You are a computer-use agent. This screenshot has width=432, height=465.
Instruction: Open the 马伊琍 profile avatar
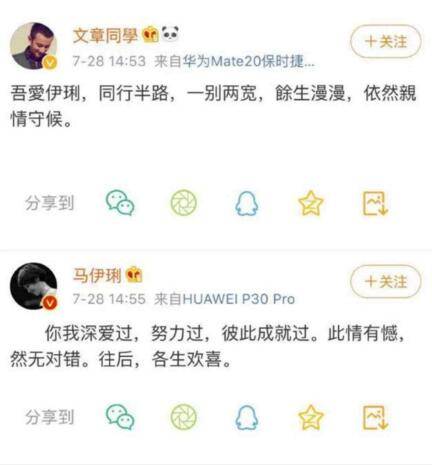[33, 286]
